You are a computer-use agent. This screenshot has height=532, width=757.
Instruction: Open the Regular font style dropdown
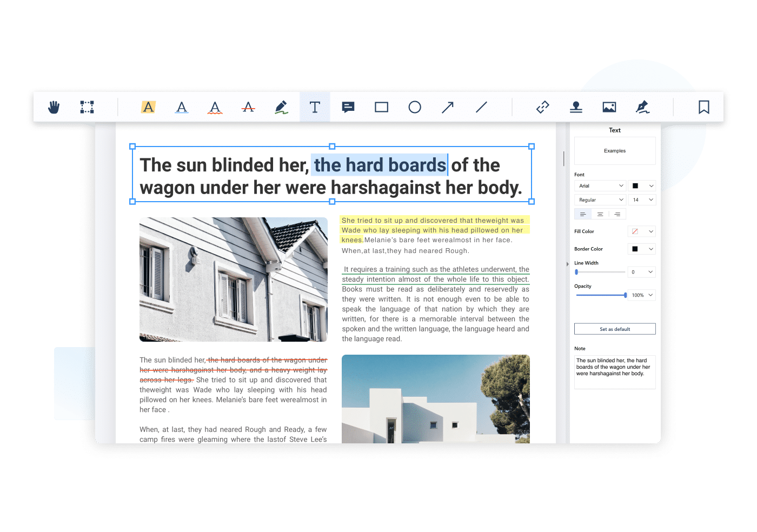600,200
